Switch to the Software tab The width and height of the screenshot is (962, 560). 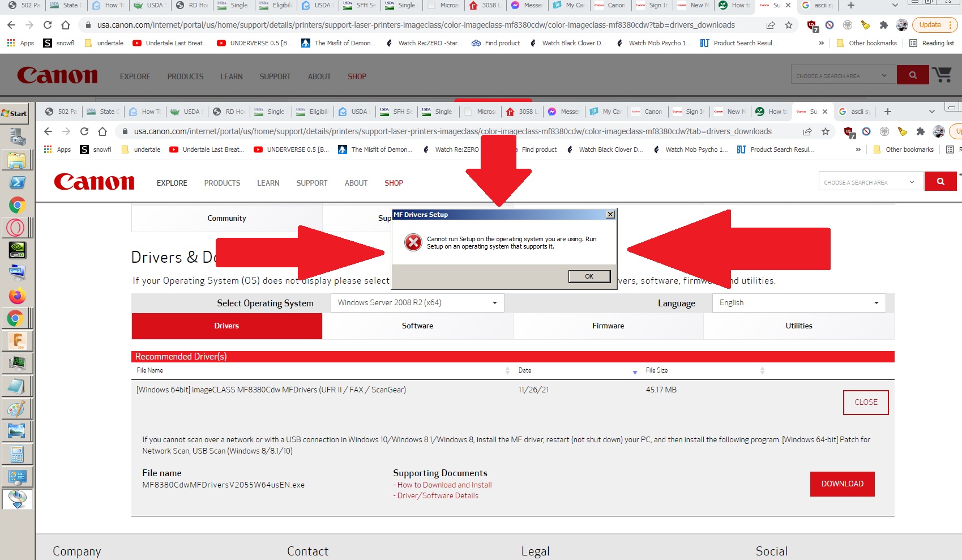[417, 326]
